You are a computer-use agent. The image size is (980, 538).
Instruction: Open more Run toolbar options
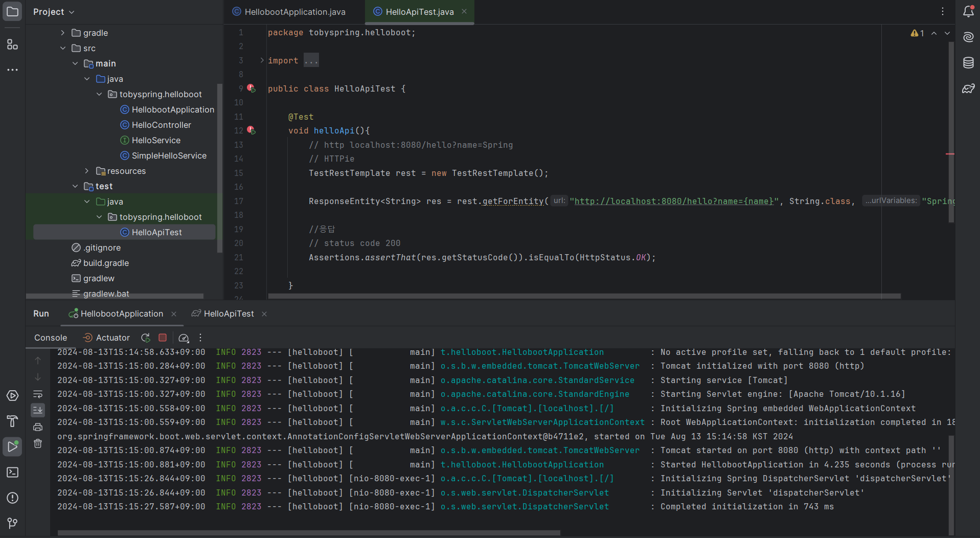click(x=200, y=338)
